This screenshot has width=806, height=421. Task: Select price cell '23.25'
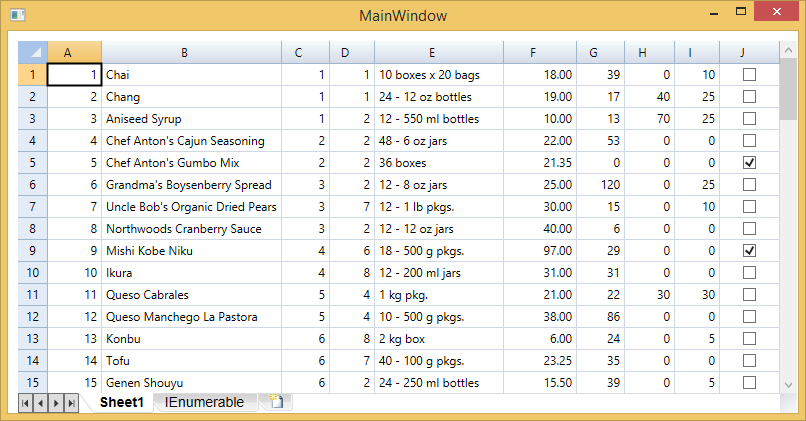click(x=540, y=361)
